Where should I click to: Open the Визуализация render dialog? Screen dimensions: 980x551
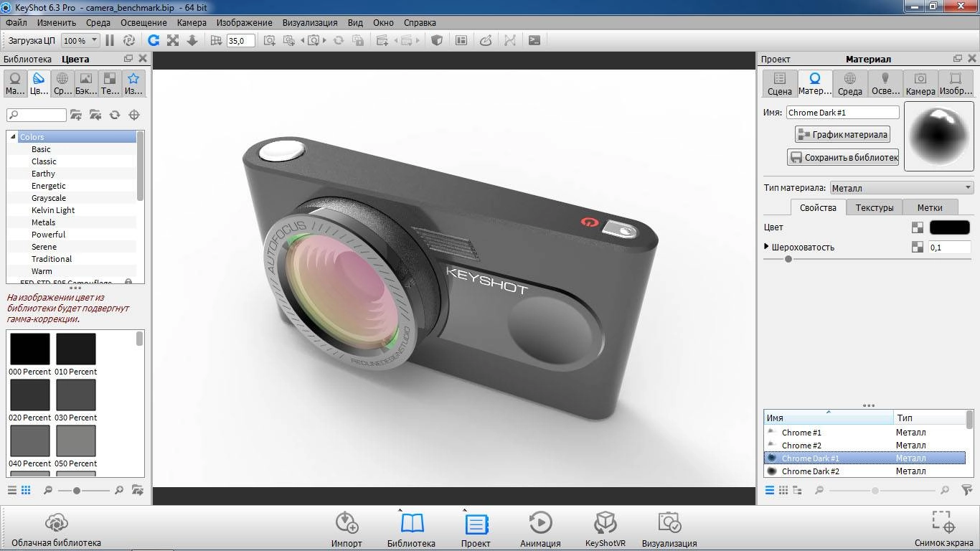click(x=669, y=529)
